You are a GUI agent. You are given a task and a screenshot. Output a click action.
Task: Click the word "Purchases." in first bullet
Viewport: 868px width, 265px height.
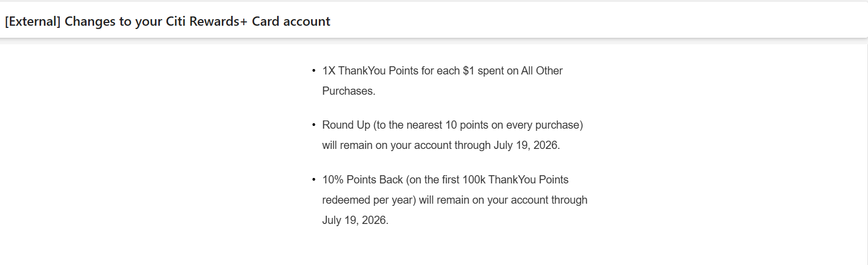pyautogui.click(x=349, y=91)
